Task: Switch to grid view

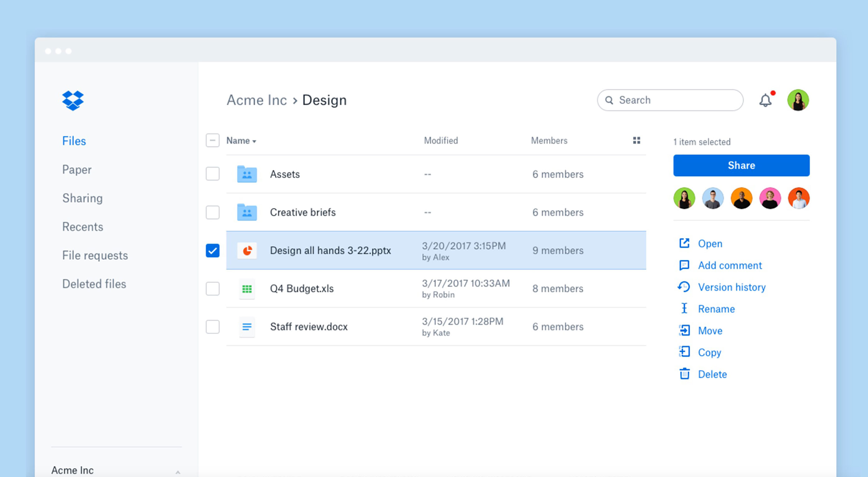Action: pos(637,140)
